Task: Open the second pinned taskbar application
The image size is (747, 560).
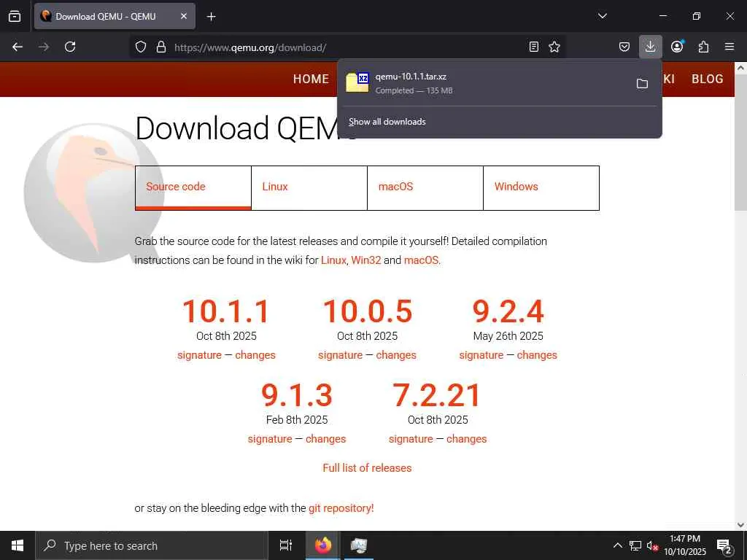Action: click(359, 545)
